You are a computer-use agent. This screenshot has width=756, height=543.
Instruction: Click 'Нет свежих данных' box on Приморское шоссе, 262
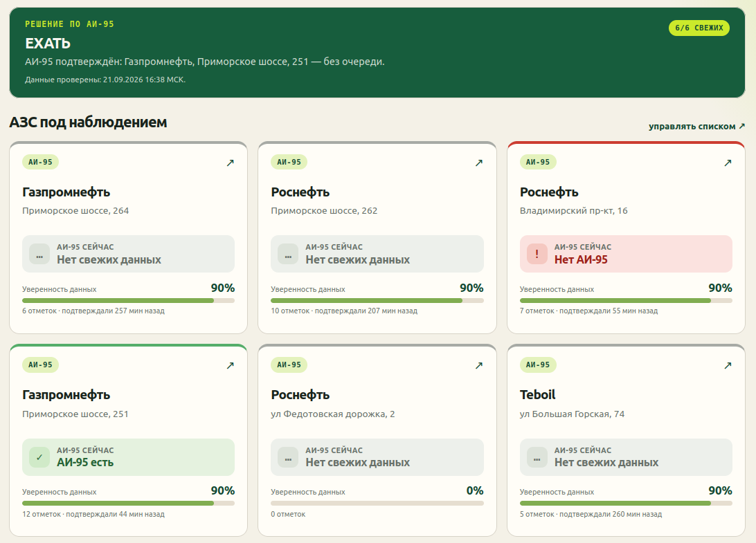click(x=377, y=254)
